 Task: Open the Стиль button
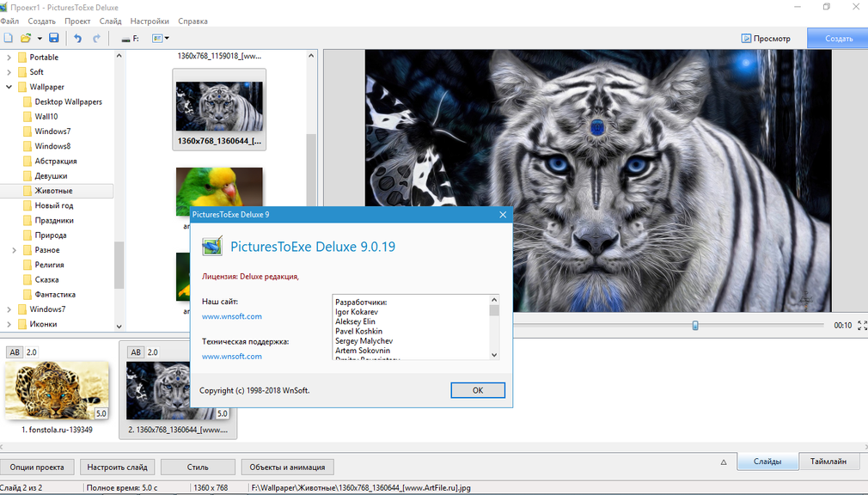[x=198, y=467]
